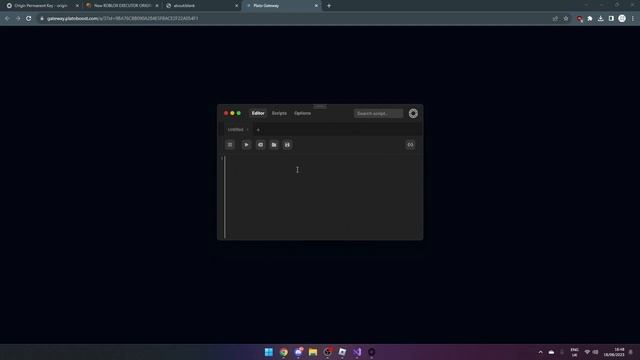Screen dimensions: 640x360
Task: Switch to the Editor tab
Action: 258,113
